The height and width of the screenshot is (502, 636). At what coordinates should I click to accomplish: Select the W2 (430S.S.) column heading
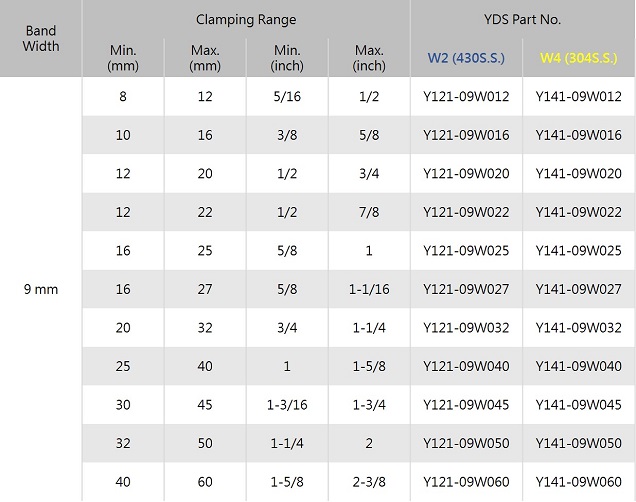466,58
